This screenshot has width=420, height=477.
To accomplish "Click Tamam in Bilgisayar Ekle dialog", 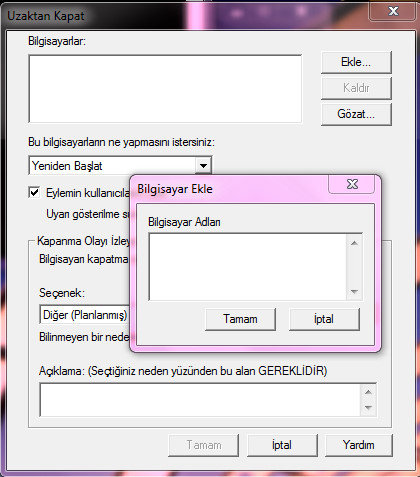I will (240, 319).
